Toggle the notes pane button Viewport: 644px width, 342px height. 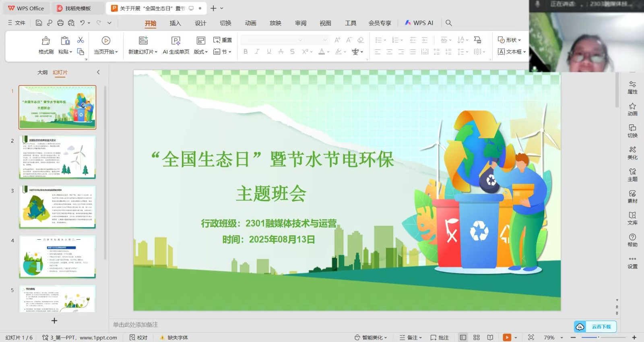[411, 338]
